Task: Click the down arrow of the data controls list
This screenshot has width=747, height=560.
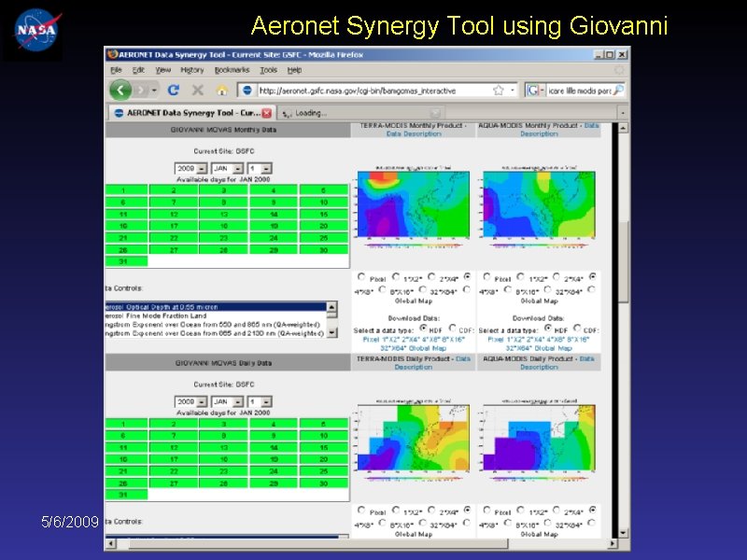Action: coord(332,332)
